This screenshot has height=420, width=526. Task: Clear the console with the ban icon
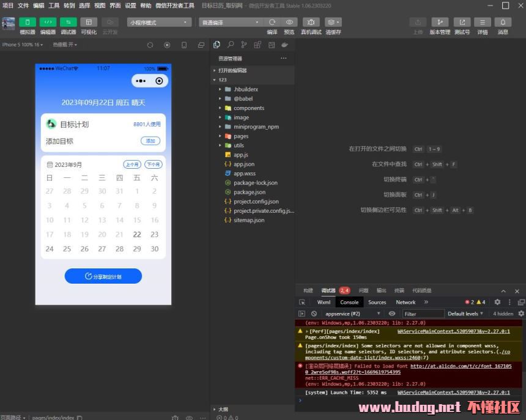(x=314, y=314)
